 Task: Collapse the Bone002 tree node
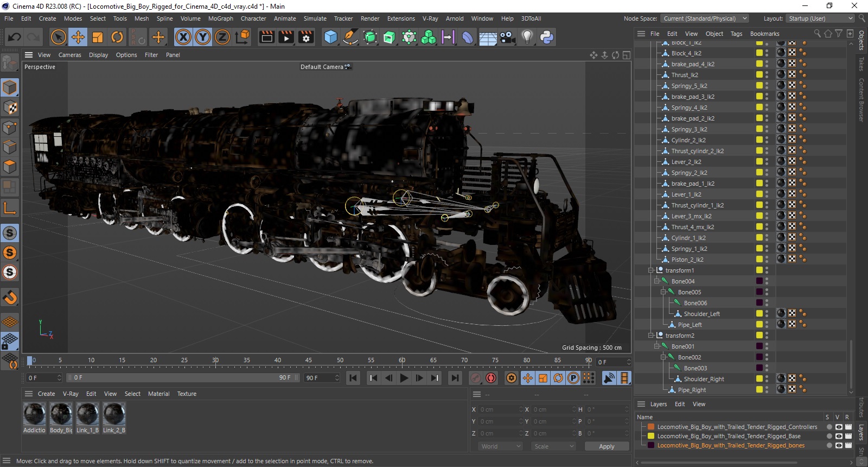click(x=663, y=357)
